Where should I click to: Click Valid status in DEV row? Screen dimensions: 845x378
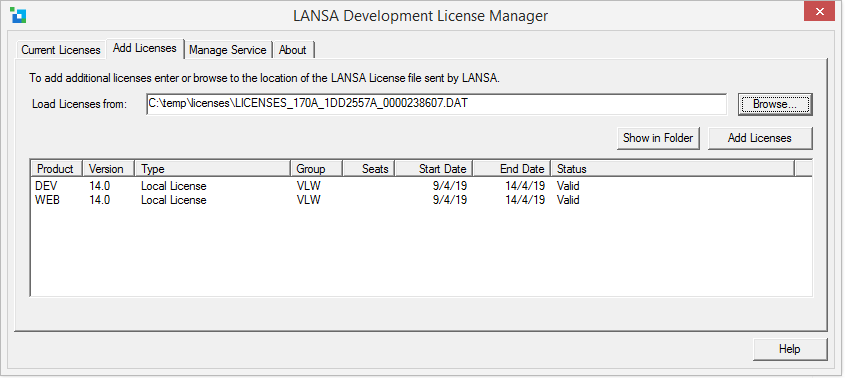pyautogui.click(x=568, y=186)
